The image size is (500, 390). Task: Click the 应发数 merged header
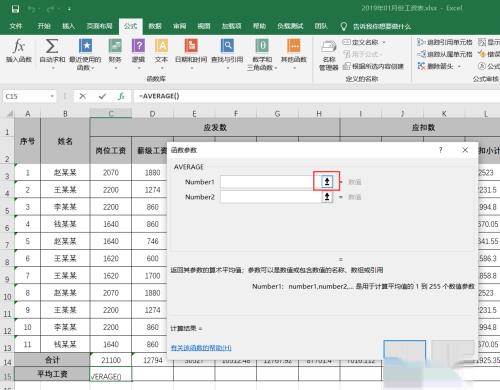point(215,127)
